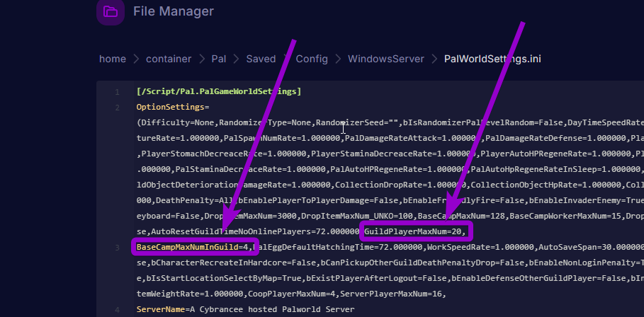The image size is (644, 317).
Task: Click the Difficulty=None setting
Action: click(x=179, y=122)
